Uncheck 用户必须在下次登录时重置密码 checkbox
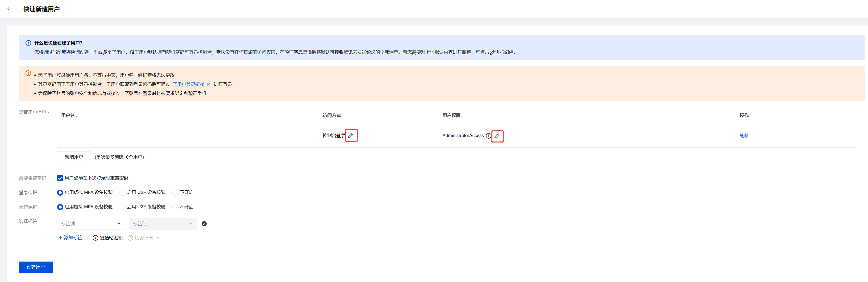This screenshot has height=282, width=868. click(x=60, y=178)
